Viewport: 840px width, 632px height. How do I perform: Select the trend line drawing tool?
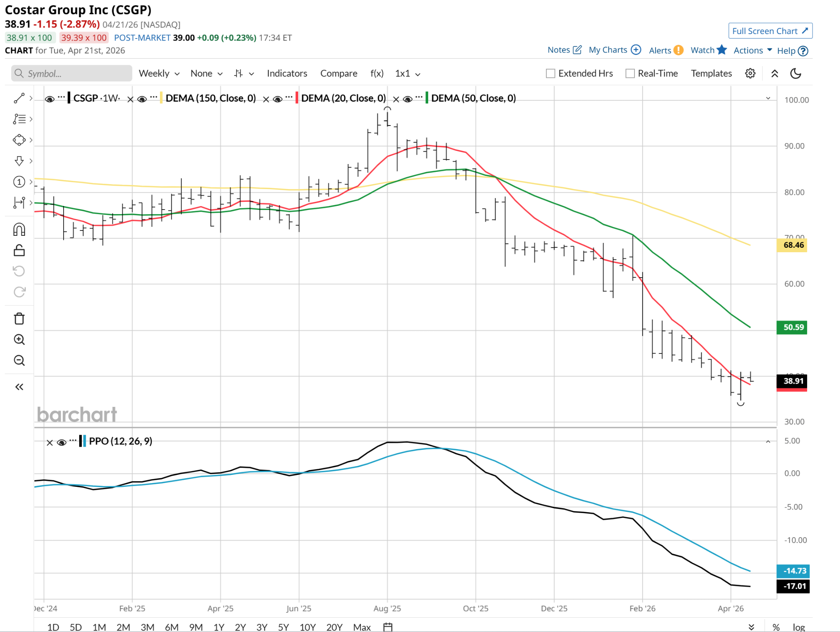point(19,98)
